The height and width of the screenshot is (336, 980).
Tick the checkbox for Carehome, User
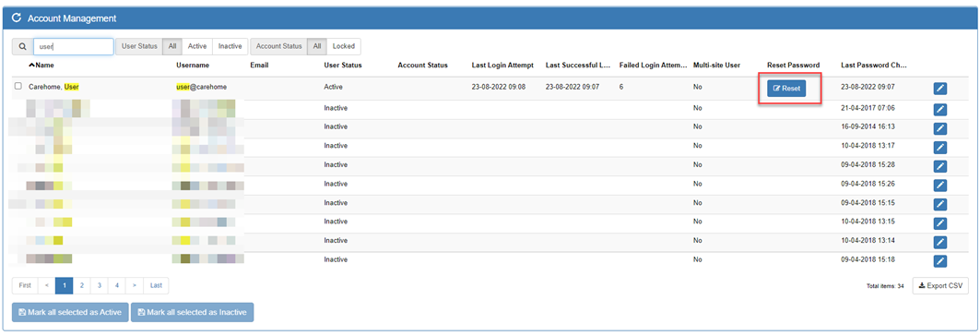click(18, 87)
